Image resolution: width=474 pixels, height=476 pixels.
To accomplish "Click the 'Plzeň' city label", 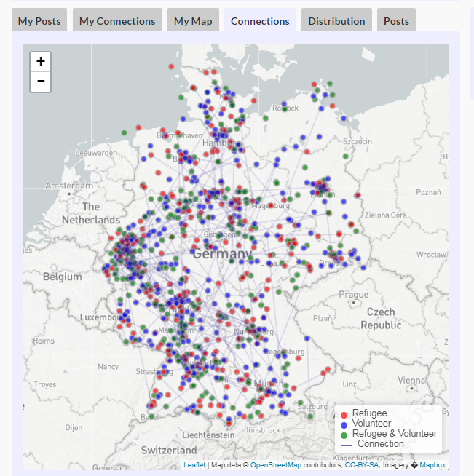I will point(323,318).
